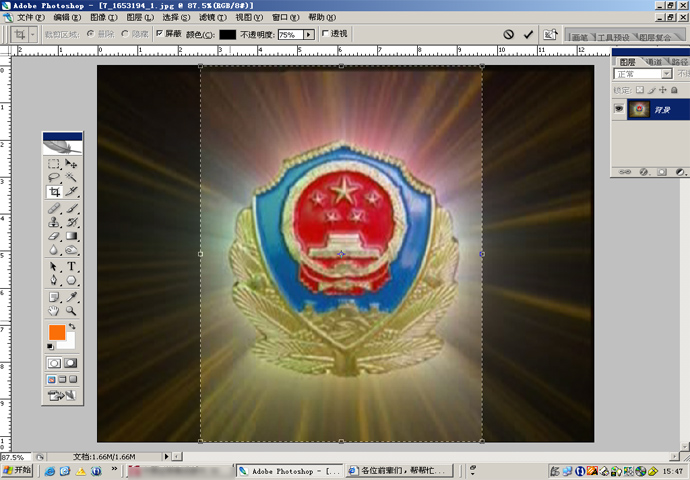Select the Lasso tool
Screen dimensions: 690x480
[x=54, y=177]
